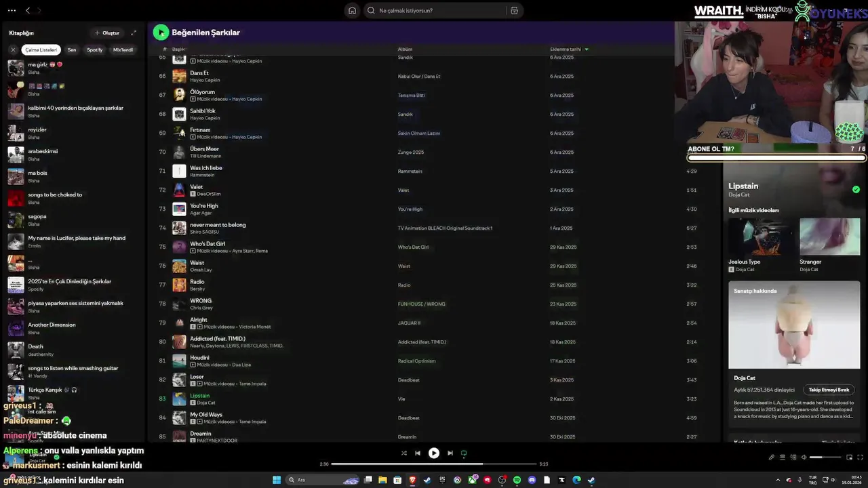Select the Spotify filter chip
868x488 pixels.
coord(95,49)
